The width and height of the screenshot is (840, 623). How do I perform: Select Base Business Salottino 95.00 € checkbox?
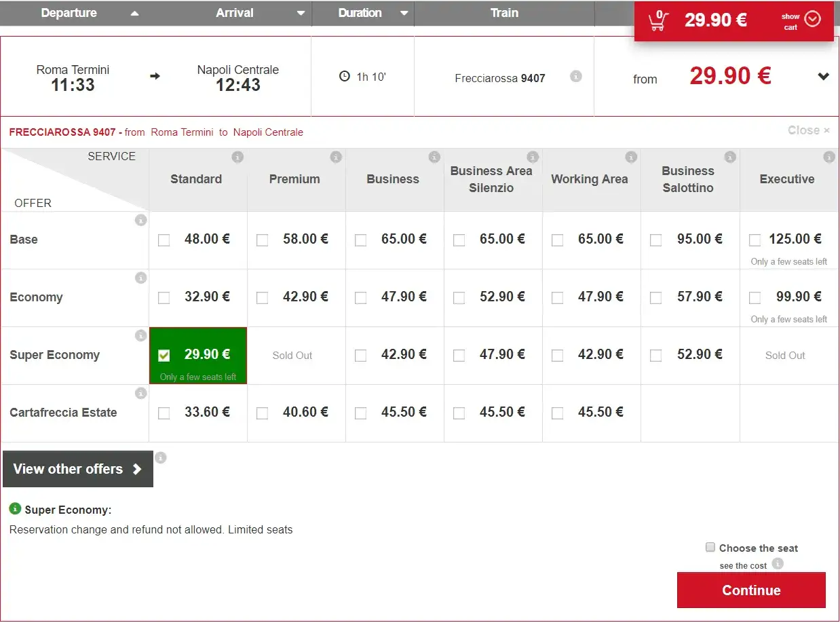pyautogui.click(x=656, y=240)
